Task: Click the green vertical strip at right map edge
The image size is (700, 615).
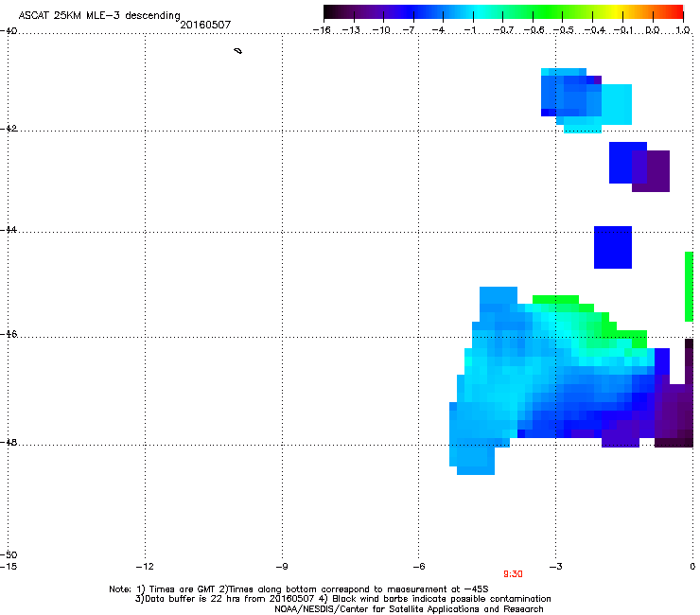Action: pyautogui.click(x=689, y=287)
